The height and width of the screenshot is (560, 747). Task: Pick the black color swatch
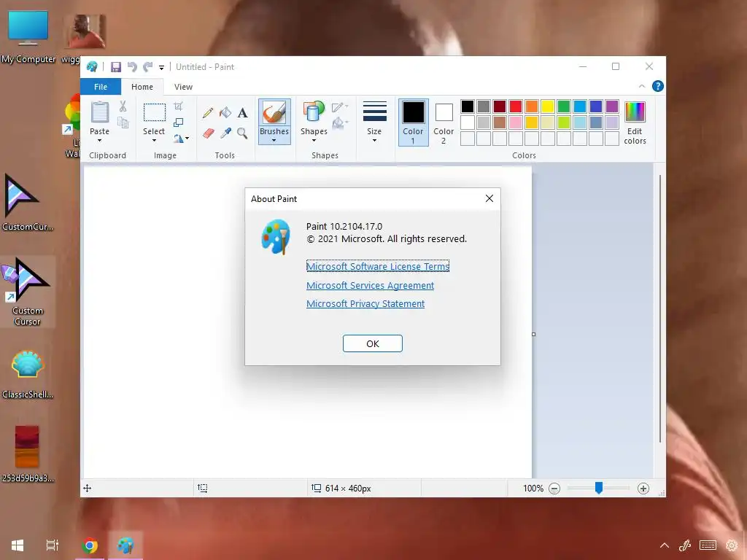coord(468,106)
